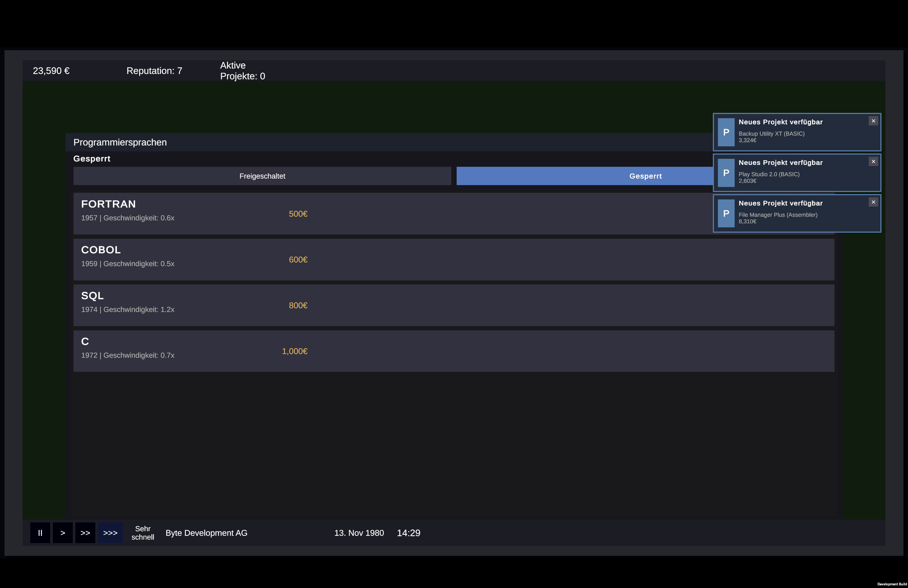Image resolution: width=908 pixels, height=588 pixels.
Task: Switch to the Gesperrt tab
Action: click(x=645, y=176)
